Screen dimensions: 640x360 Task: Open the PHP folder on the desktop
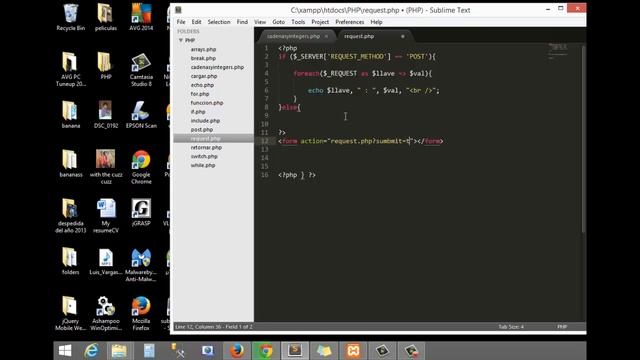tap(106, 65)
